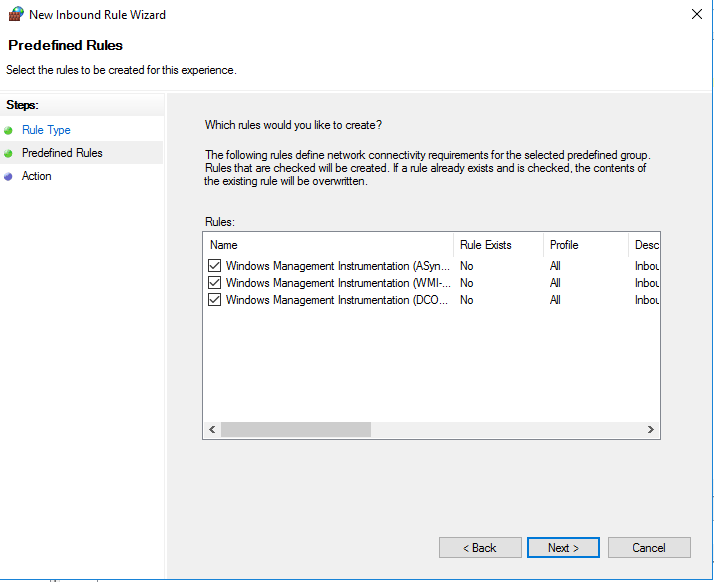Click the horizontal scrollbar thumb in rules list
The width and height of the screenshot is (714, 582).
click(x=295, y=429)
